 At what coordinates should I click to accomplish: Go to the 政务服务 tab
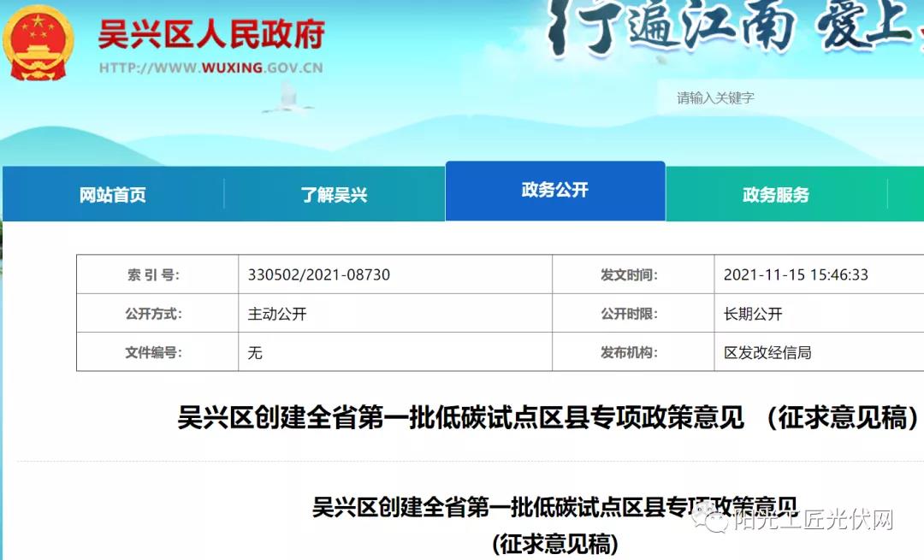(775, 195)
